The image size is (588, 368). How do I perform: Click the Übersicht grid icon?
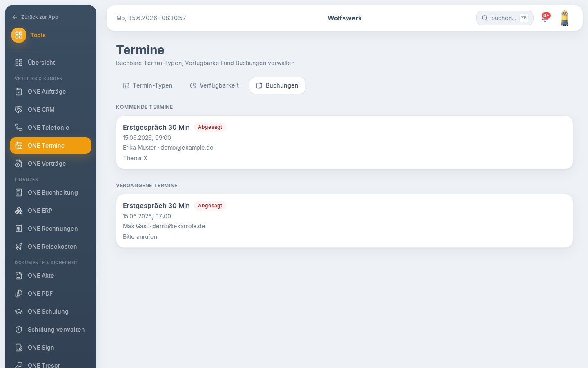[19, 63]
